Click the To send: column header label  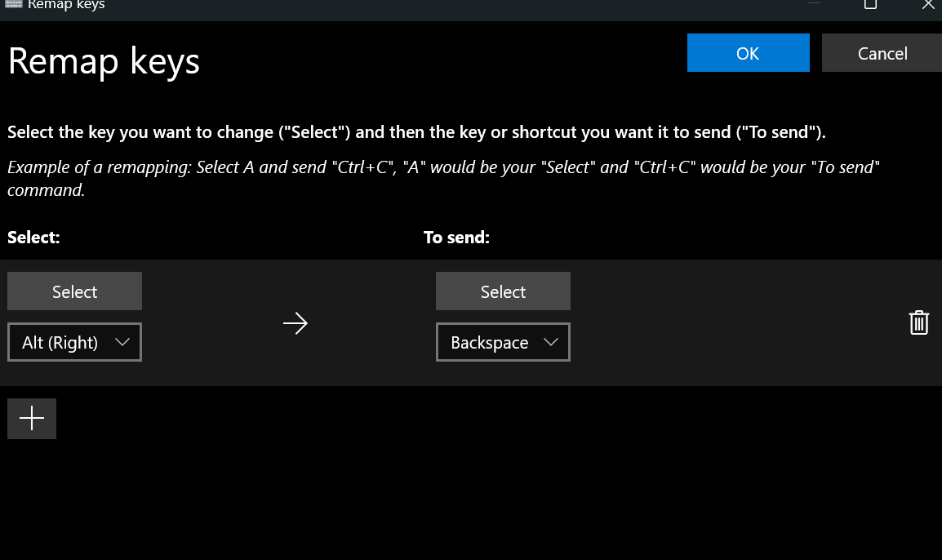[x=456, y=237]
